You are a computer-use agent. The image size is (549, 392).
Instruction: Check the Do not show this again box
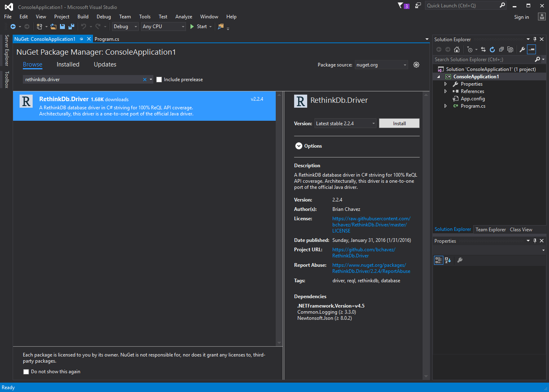[26, 372]
